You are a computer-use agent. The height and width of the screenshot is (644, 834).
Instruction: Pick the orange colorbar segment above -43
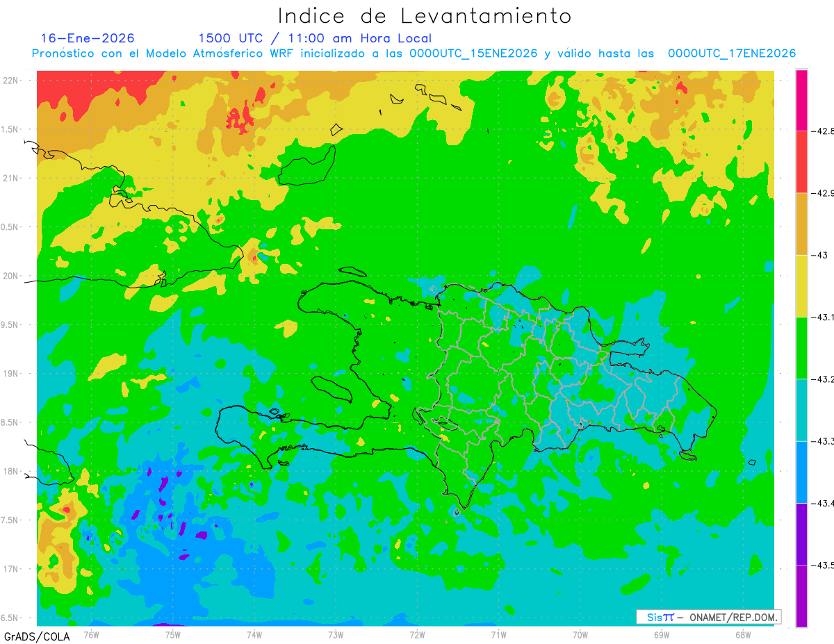coord(801,224)
